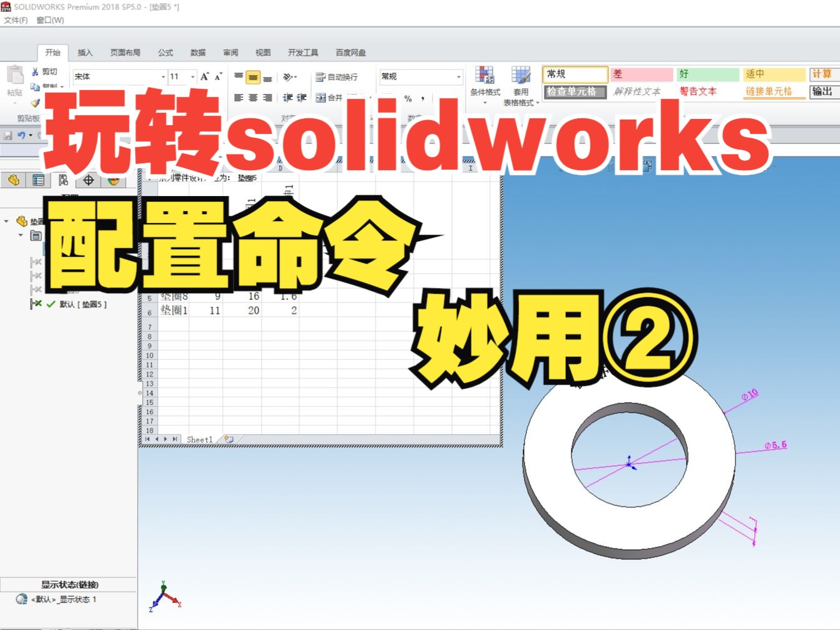Viewport: 840px width, 630px height.
Task: Open the 数据 (Data) tab
Action: [x=198, y=53]
